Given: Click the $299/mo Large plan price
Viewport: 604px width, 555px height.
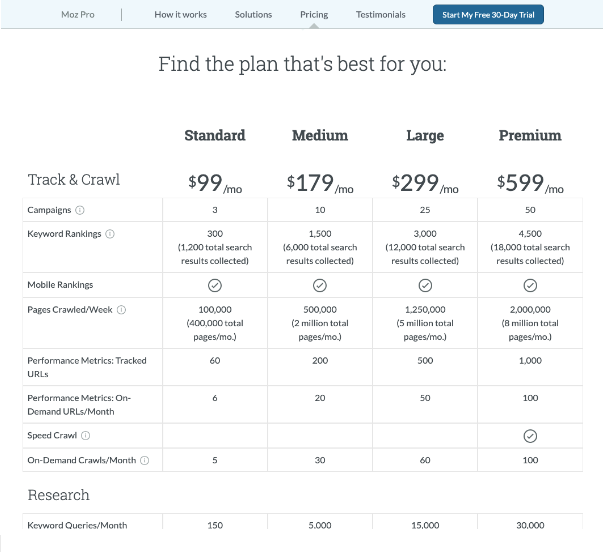Looking at the screenshot, I should coord(425,183).
